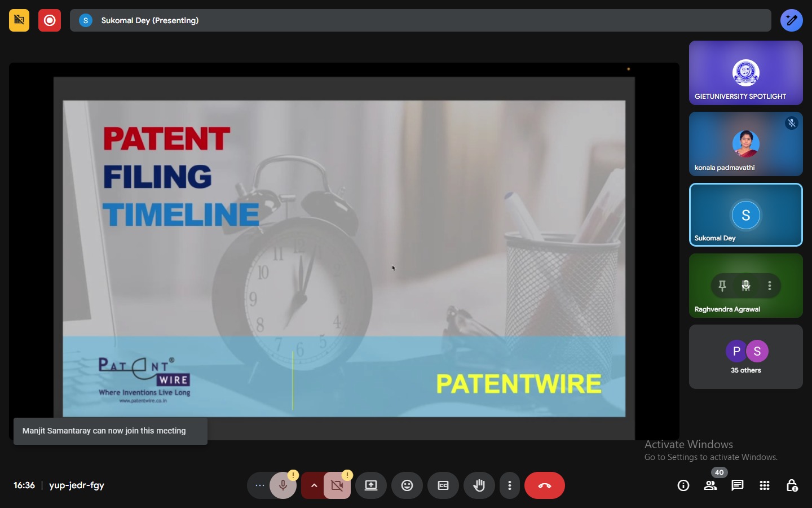
Task: Toggle closed captions
Action: coord(443,485)
